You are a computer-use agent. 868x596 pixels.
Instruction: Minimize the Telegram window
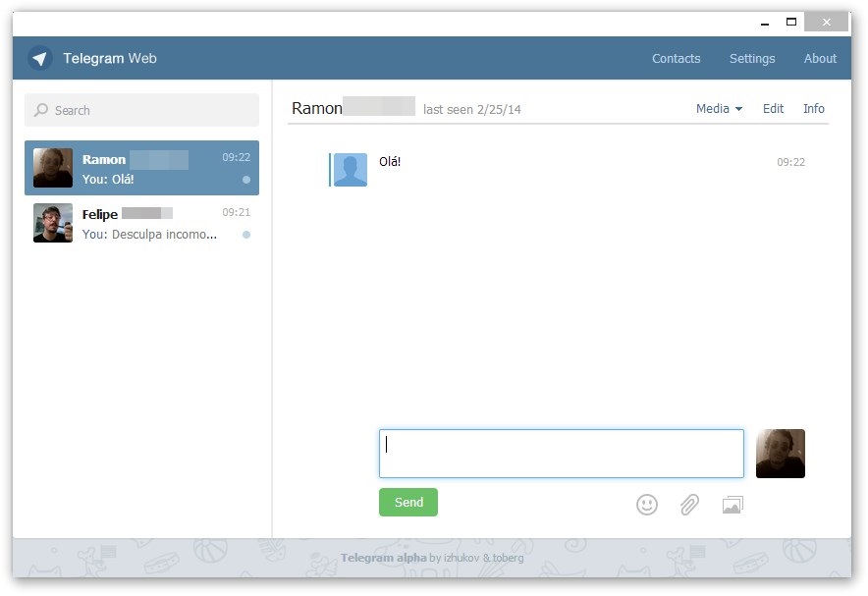(765, 23)
